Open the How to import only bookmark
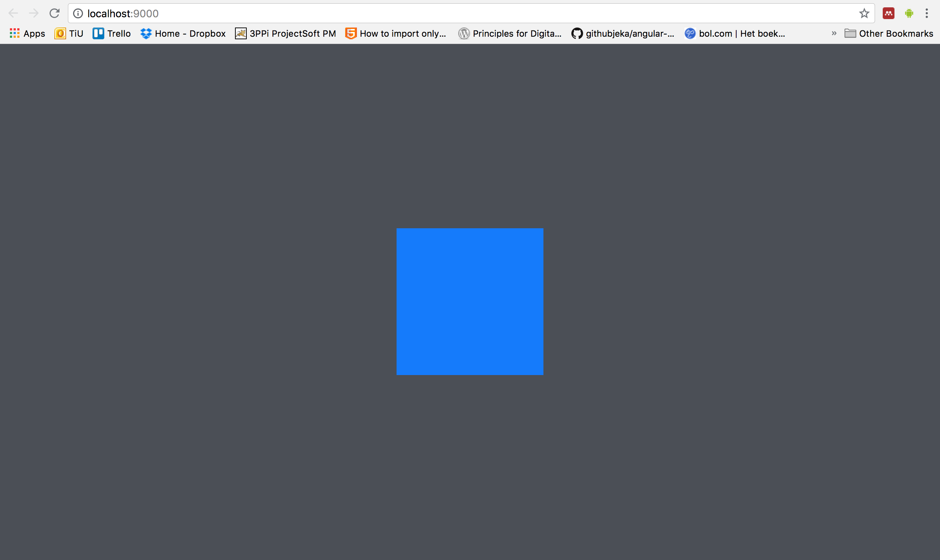Screen dimensions: 940x560 click(395, 34)
